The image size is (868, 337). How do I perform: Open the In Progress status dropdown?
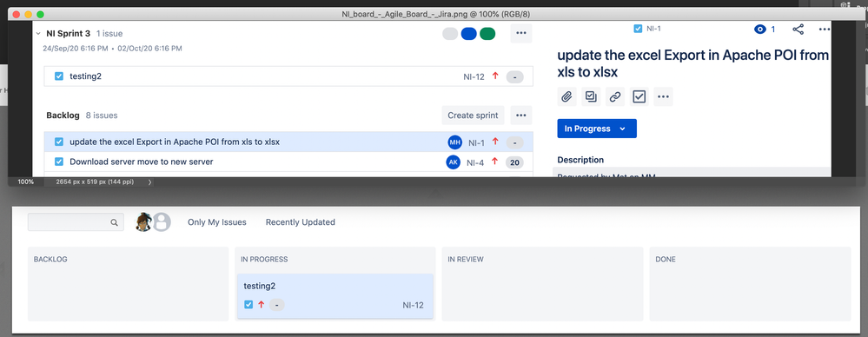(597, 129)
